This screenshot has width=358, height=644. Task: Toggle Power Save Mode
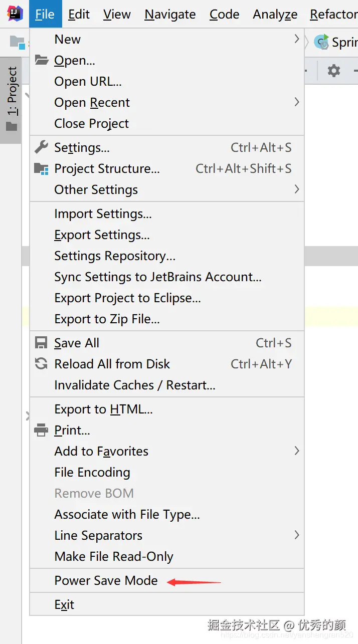click(106, 580)
